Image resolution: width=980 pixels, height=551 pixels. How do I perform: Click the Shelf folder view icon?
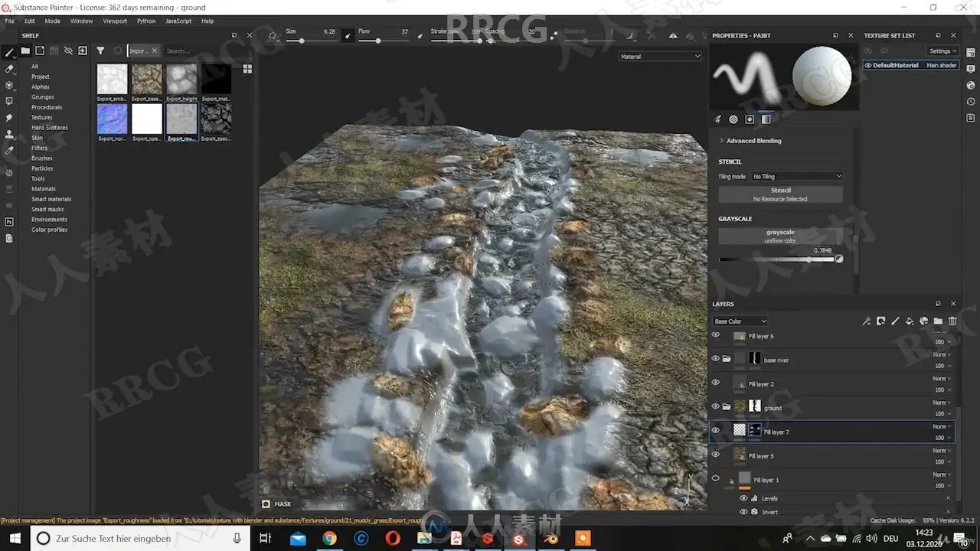25,51
